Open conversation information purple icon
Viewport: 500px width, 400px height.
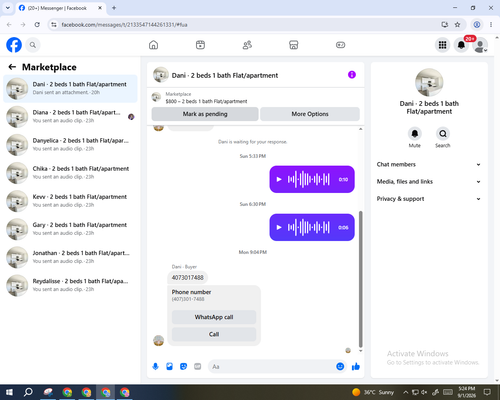point(352,75)
